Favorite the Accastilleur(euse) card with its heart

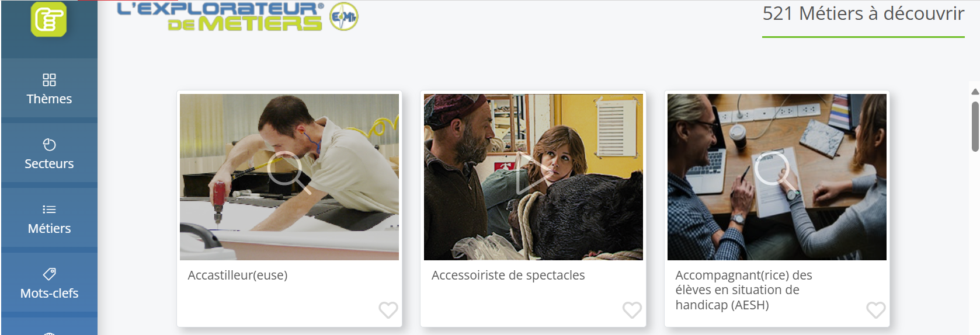point(388,310)
